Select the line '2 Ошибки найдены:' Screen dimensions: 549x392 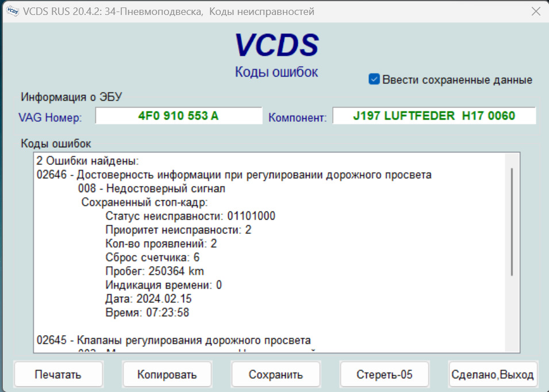point(87,161)
